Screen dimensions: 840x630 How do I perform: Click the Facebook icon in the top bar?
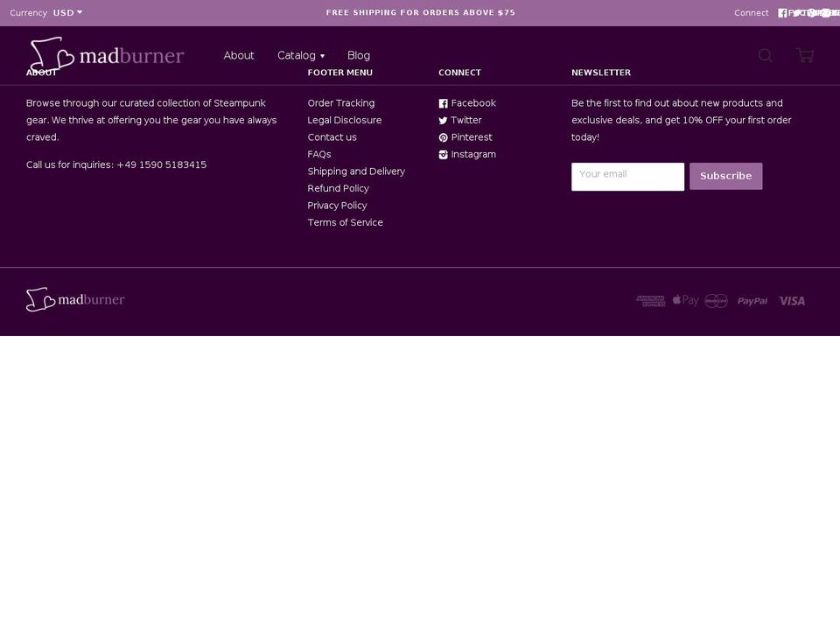782,13
